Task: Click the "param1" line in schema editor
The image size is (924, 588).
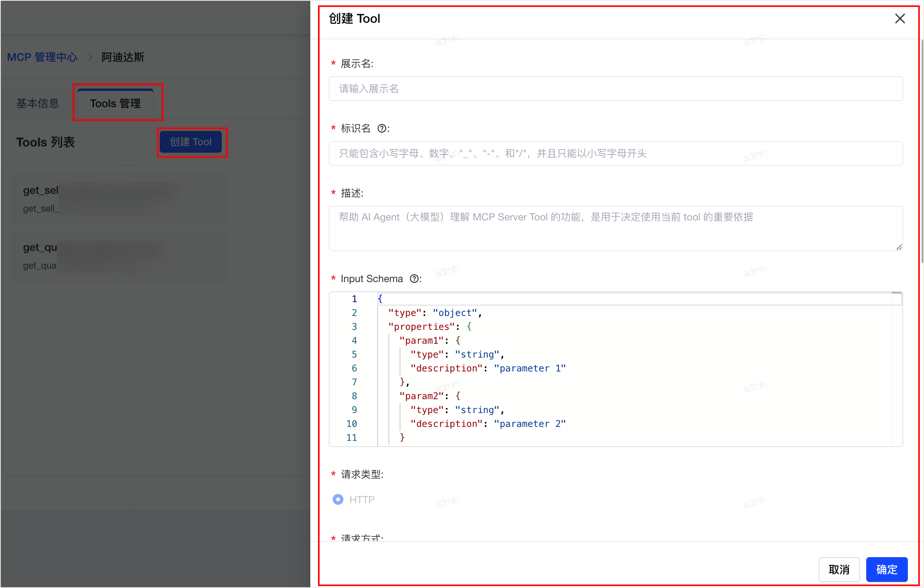Action: 430,341
